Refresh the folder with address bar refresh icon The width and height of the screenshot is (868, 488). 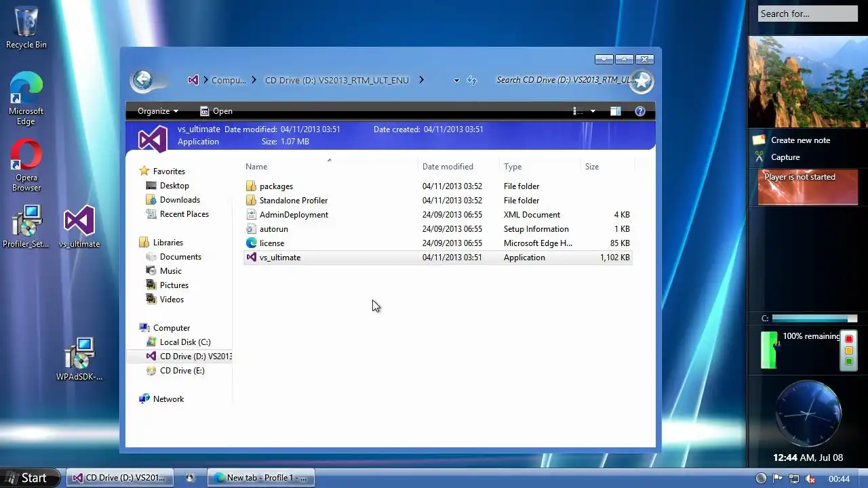pos(472,80)
